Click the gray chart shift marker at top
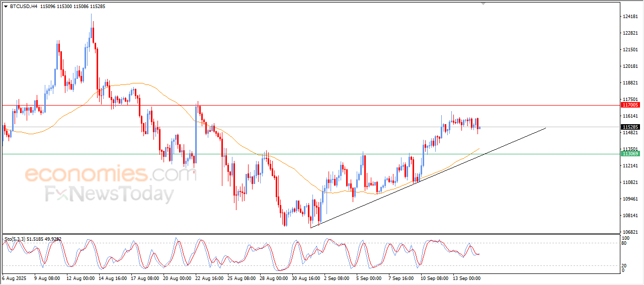 [484, 4]
